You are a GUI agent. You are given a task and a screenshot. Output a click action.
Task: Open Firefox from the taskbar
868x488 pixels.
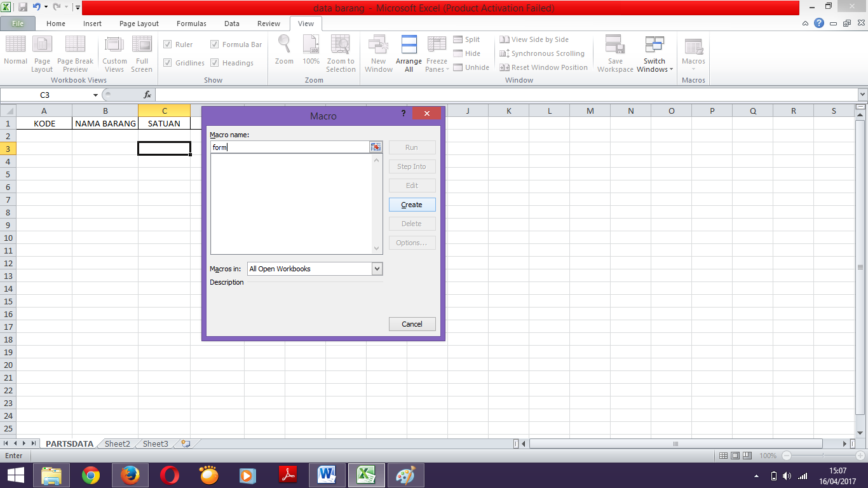pyautogui.click(x=130, y=475)
